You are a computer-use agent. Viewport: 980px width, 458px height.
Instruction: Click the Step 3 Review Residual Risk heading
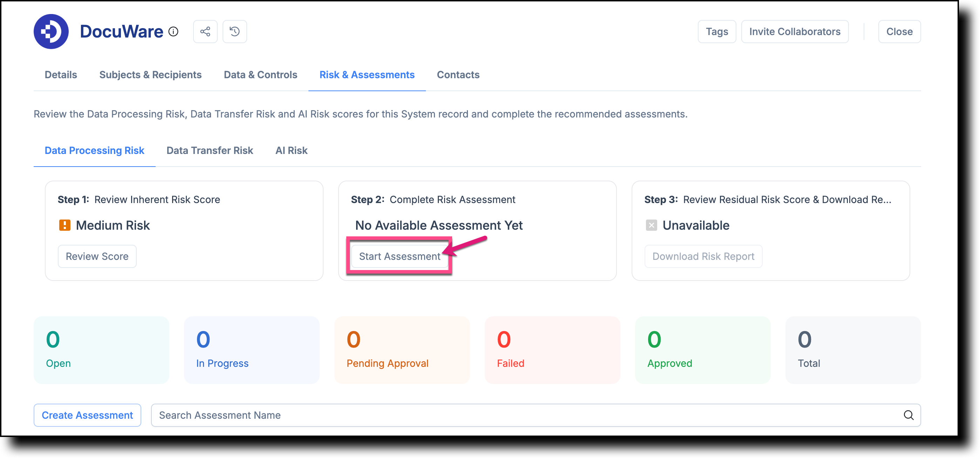[x=768, y=200]
